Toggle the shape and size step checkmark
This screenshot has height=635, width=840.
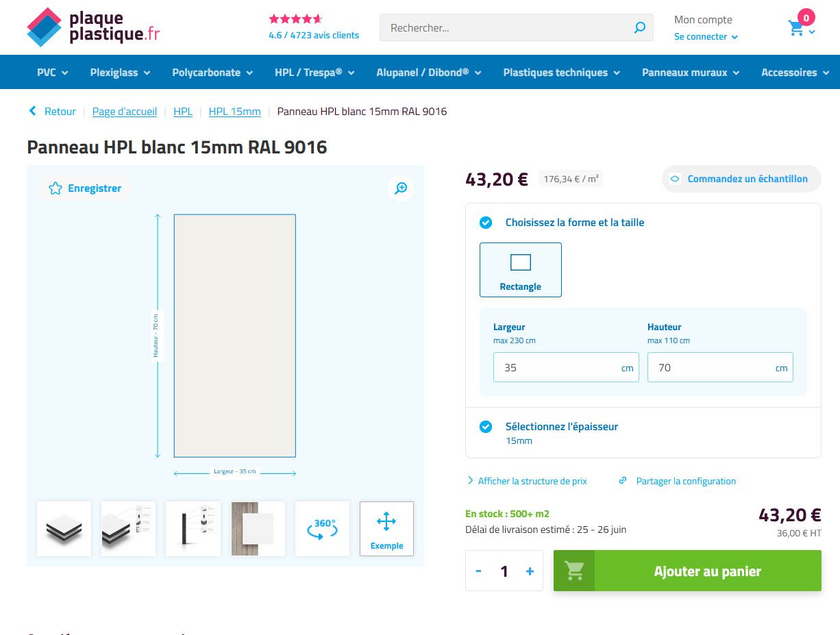[486, 223]
